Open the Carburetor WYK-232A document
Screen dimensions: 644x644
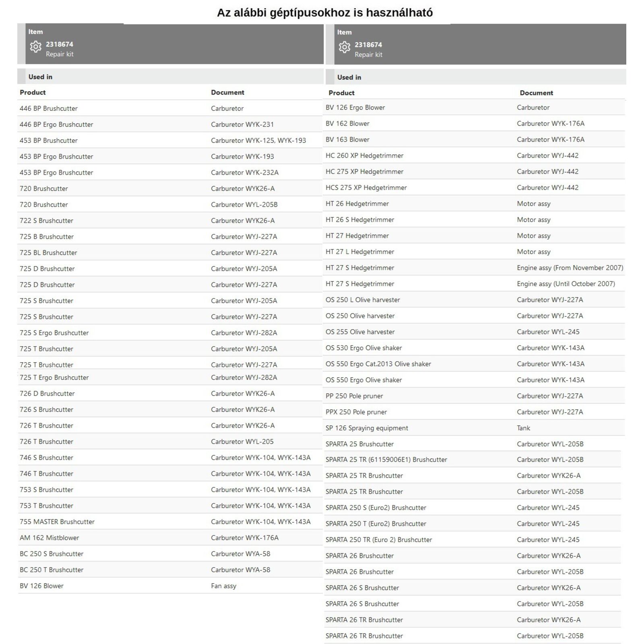(244, 172)
